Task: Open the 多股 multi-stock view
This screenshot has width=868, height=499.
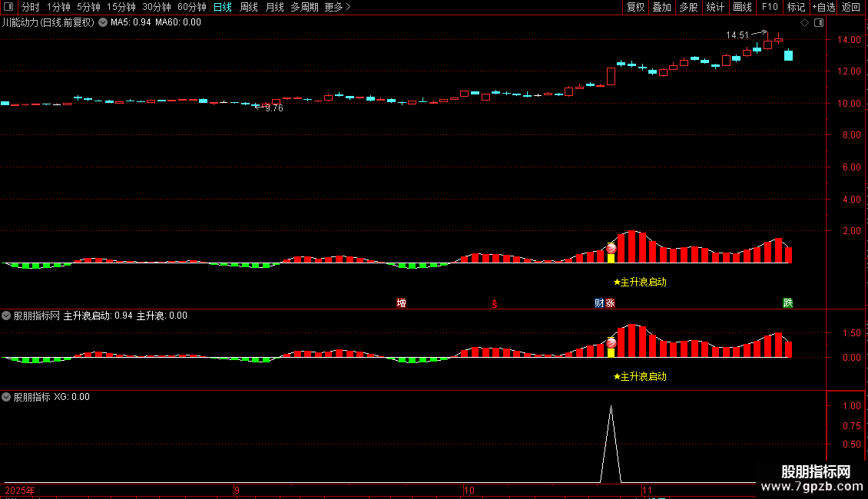Action: point(688,7)
